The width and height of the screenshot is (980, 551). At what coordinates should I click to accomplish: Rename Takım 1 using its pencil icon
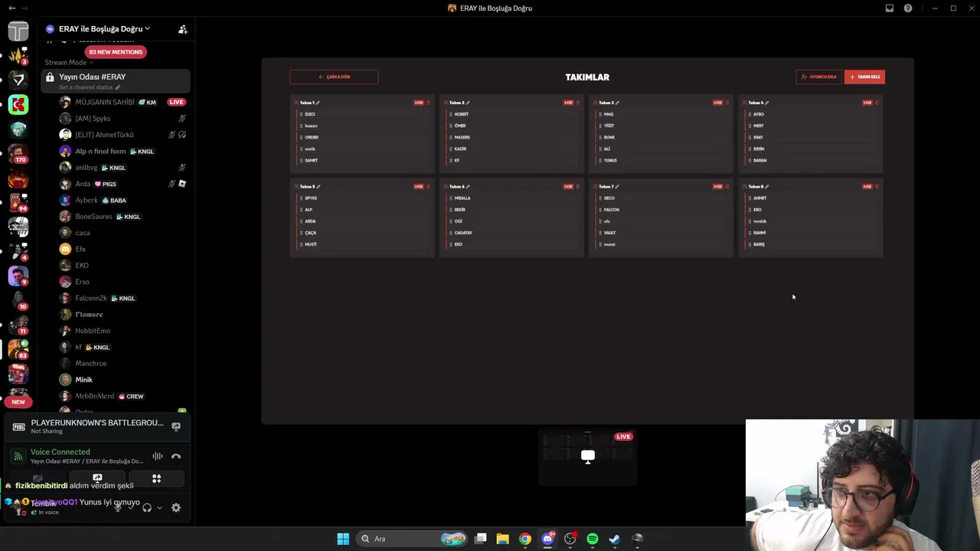[318, 103]
